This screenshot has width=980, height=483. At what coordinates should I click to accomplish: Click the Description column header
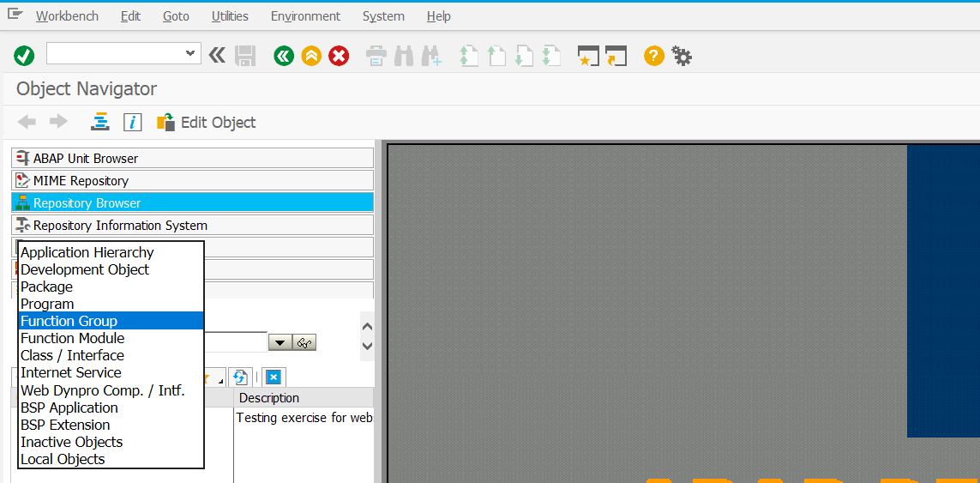(x=269, y=398)
